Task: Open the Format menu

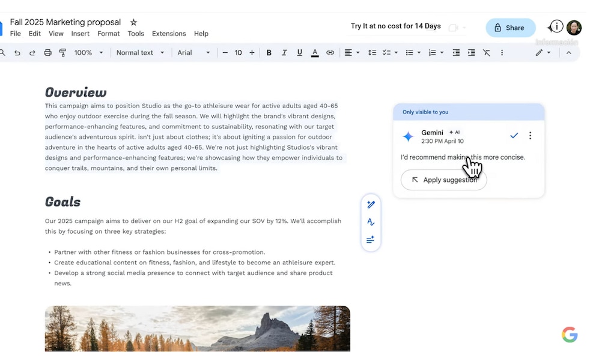Action: pos(108,34)
